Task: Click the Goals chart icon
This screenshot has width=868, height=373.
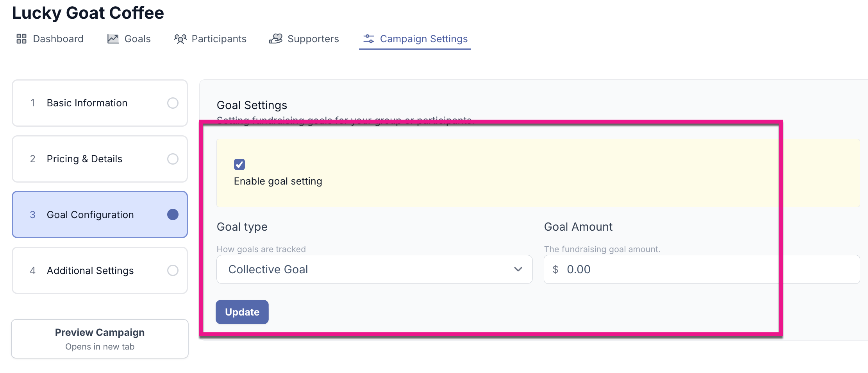Action: pos(113,39)
